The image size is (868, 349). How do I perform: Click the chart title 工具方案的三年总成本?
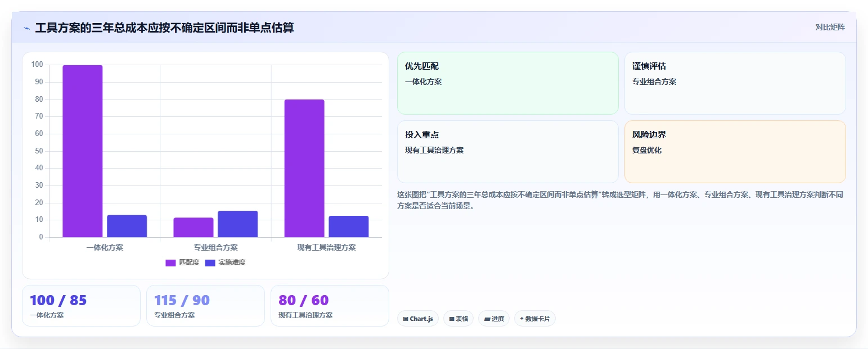coord(164,28)
